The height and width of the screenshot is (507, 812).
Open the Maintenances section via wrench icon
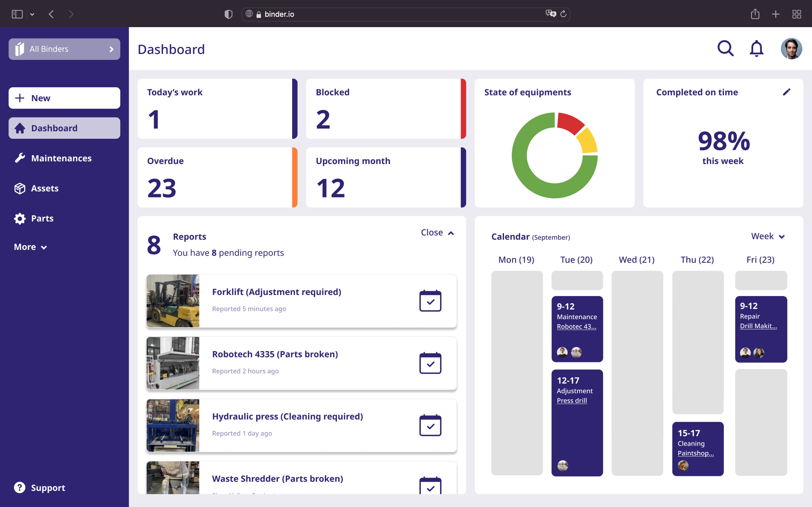tap(20, 158)
